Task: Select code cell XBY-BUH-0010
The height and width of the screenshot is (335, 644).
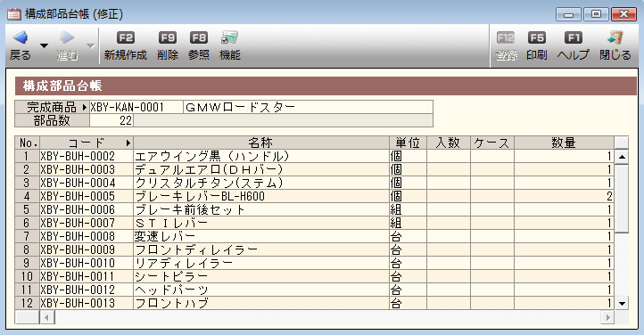Action: pyautogui.click(x=87, y=263)
